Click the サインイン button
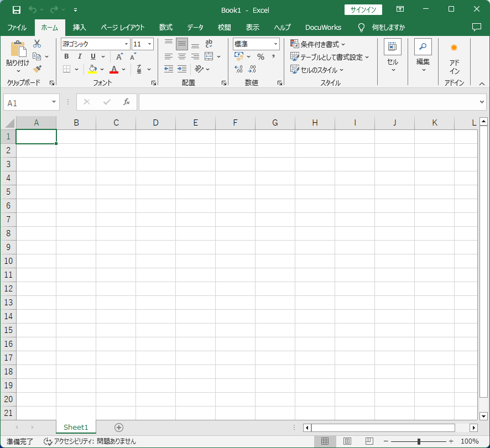This screenshot has height=448, width=490. [363, 10]
